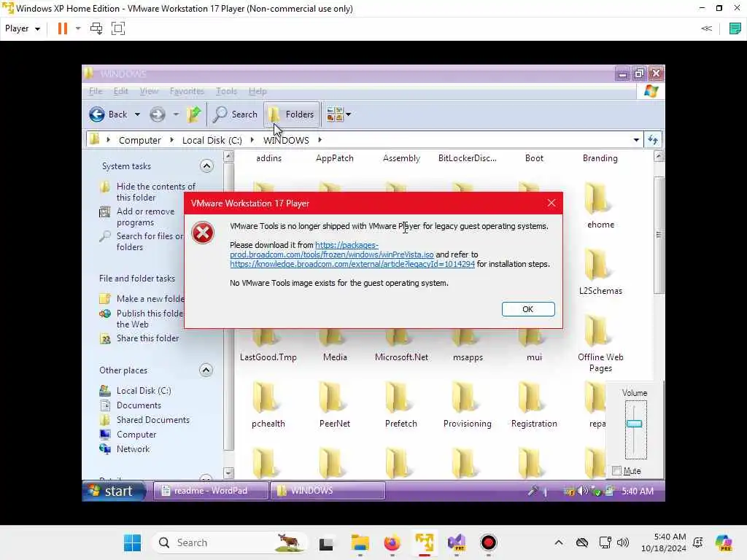Expand the address bar dropdown

(636, 140)
